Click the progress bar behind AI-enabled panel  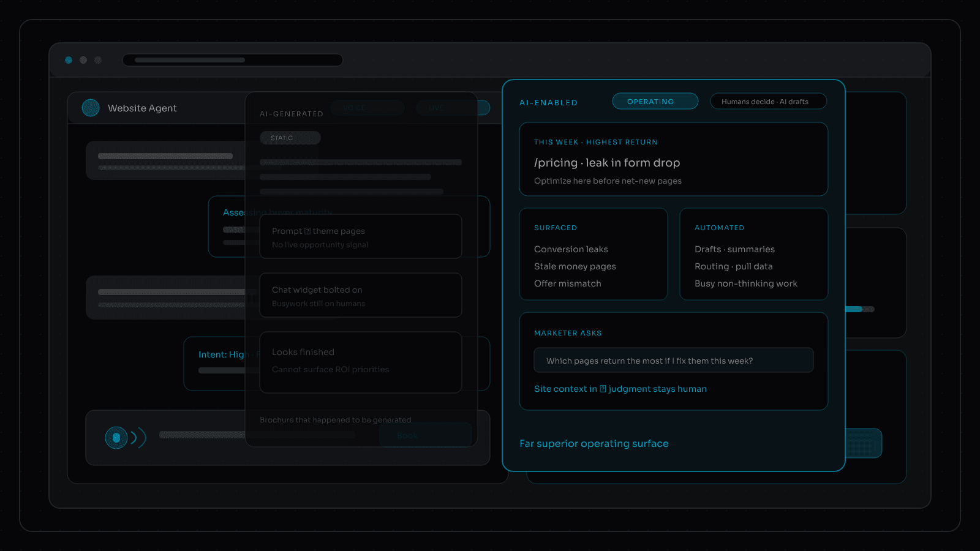(x=860, y=309)
